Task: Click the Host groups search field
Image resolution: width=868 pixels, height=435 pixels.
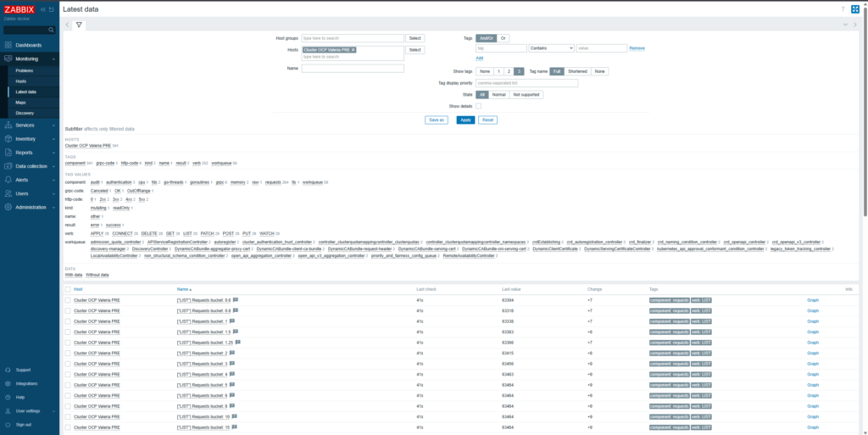Action: (353, 38)
